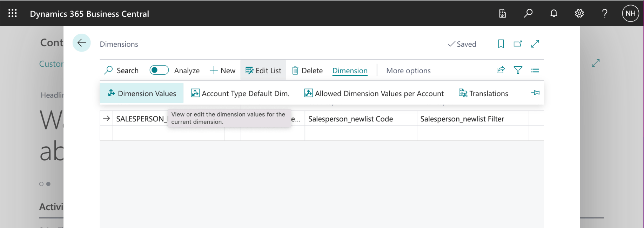This screenshot has height=228, width=644.
Task: Click the Edit List button
Action: [x=263, y=71]
